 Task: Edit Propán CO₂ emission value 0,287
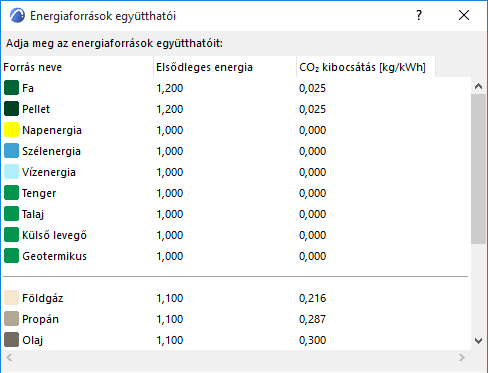312,319
